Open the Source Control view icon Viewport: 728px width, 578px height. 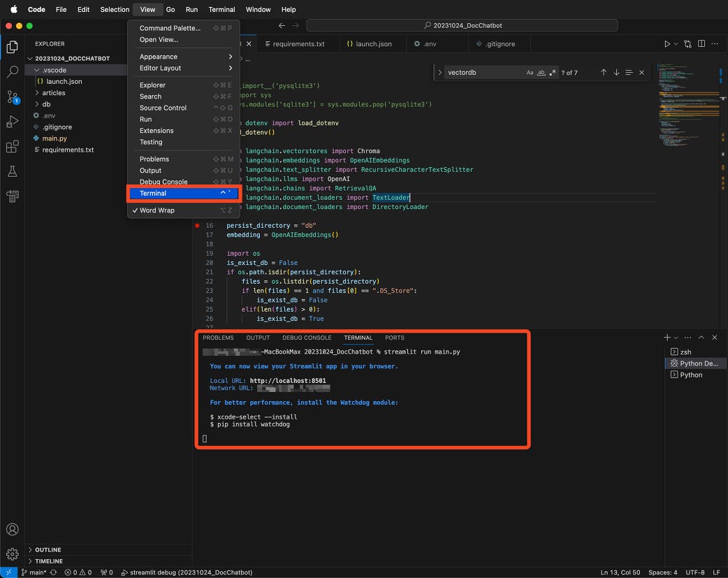click(12, 96)
